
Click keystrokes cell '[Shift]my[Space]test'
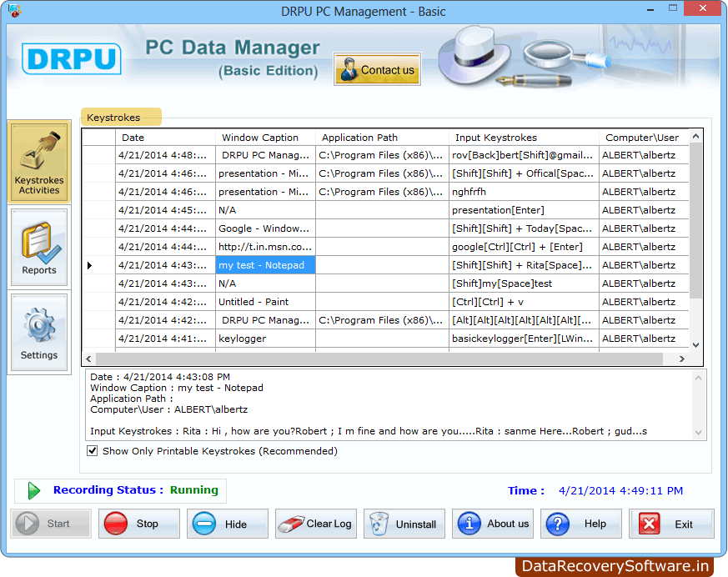tap(525, 283)
